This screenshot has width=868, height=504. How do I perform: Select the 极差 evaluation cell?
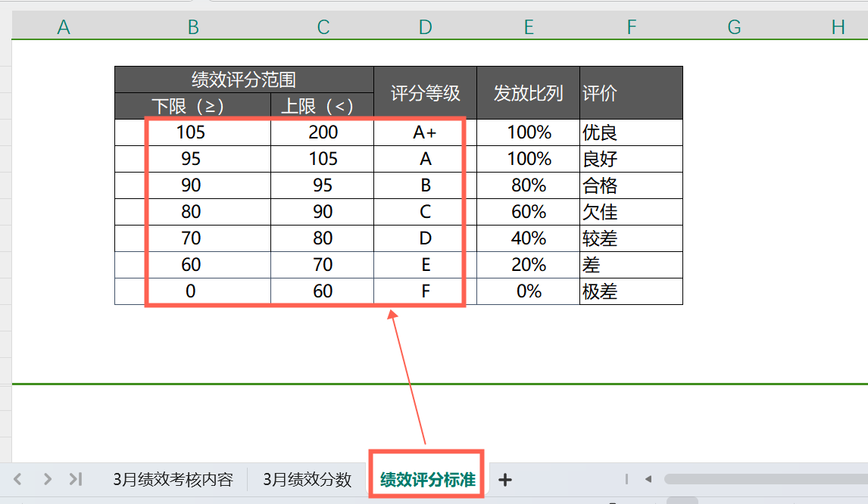(x=632, y=291)
